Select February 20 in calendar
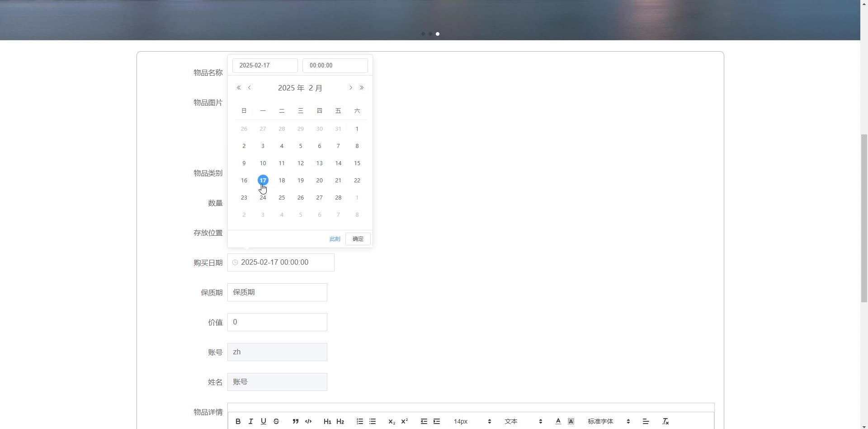This screenshot has width=868, height=429. point(320,180)
